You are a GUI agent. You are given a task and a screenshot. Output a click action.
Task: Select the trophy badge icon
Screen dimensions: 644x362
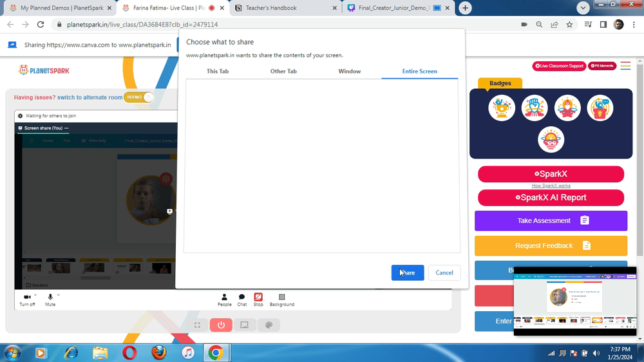(502, 108)
